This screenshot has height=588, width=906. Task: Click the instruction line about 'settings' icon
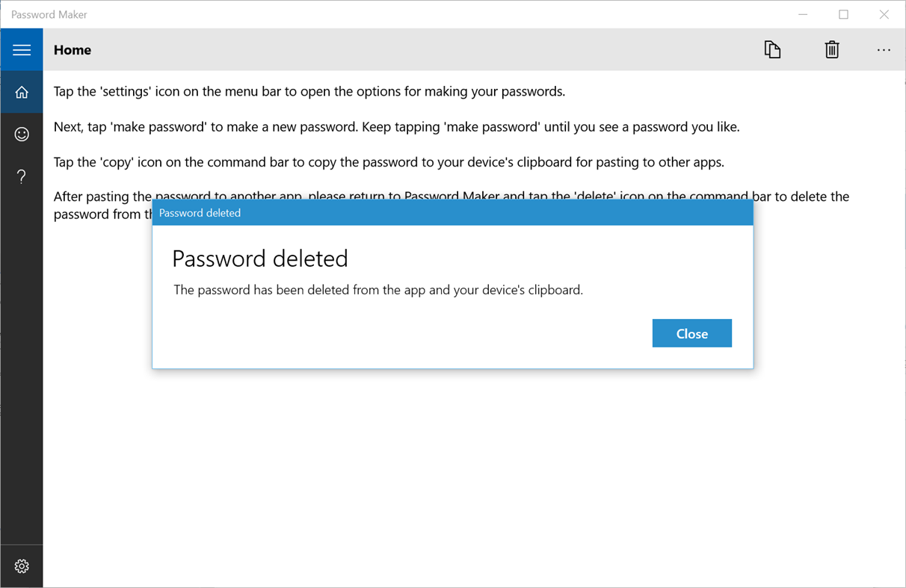pos(309,92)
